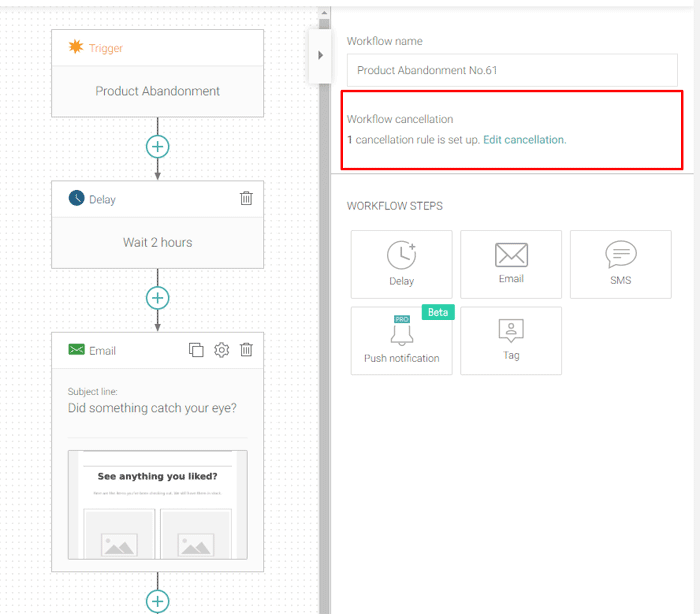Viewport: 700px width, 614px height.
Task: Click plus button below the Email block
Action: point(158,600)
